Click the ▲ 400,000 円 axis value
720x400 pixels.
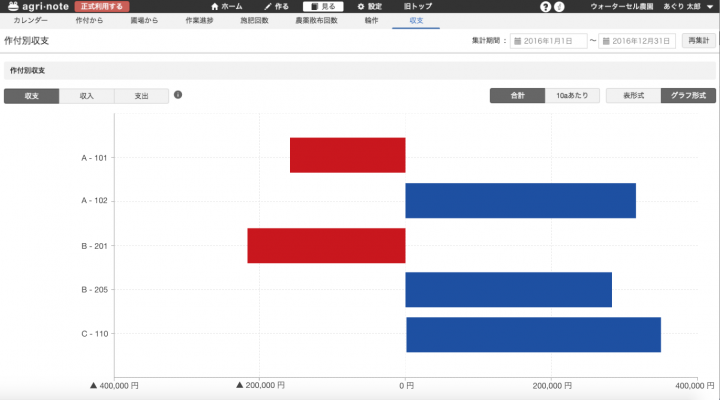(114, 386)
